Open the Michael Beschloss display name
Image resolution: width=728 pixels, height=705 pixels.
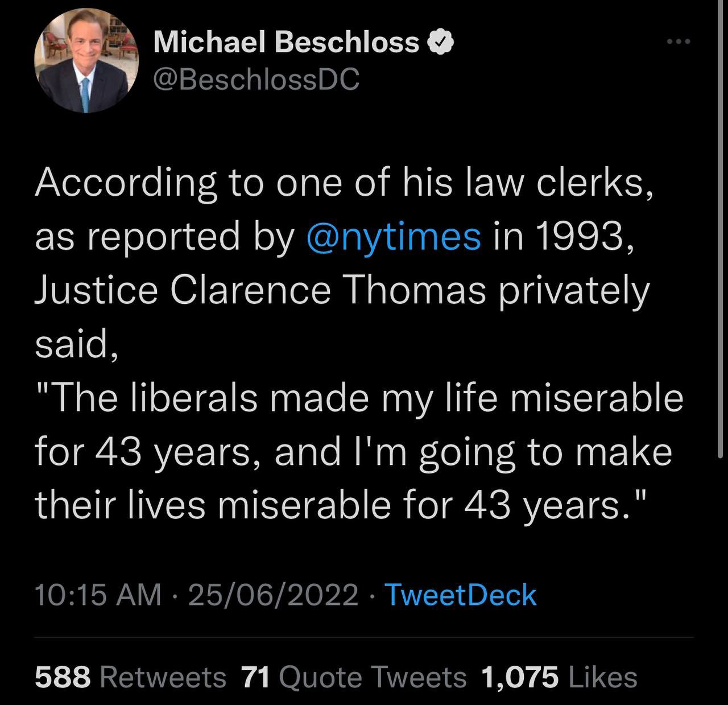[286, 43]
